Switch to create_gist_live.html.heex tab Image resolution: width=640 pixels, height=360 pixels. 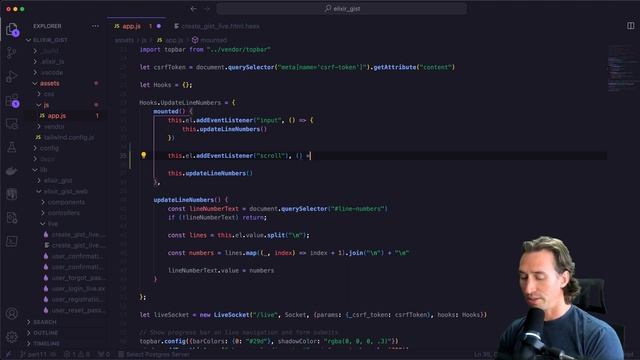(217, 26)
